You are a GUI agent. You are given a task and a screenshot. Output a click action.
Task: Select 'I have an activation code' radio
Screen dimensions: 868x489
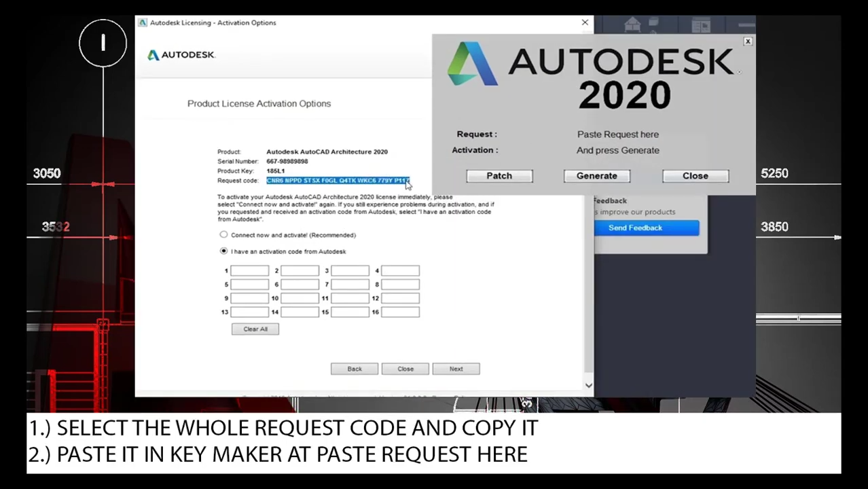pyautogui.click(x=223, y=251)
